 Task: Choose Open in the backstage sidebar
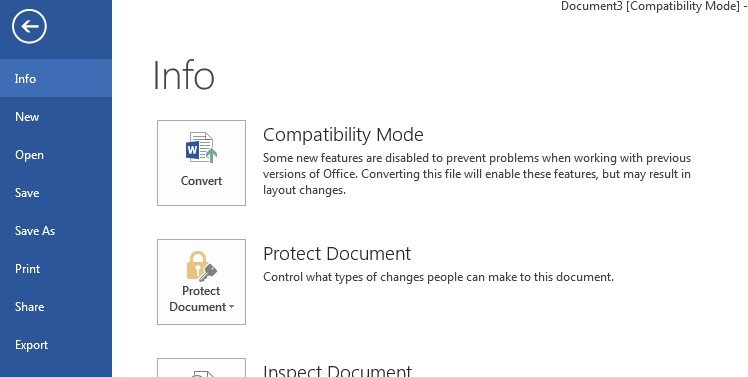(56, 155)
